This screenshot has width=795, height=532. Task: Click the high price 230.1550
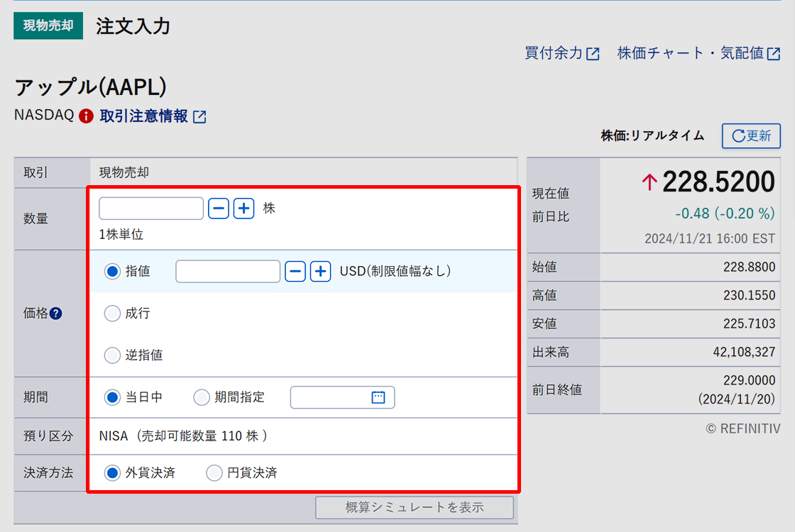coord(749,295)
